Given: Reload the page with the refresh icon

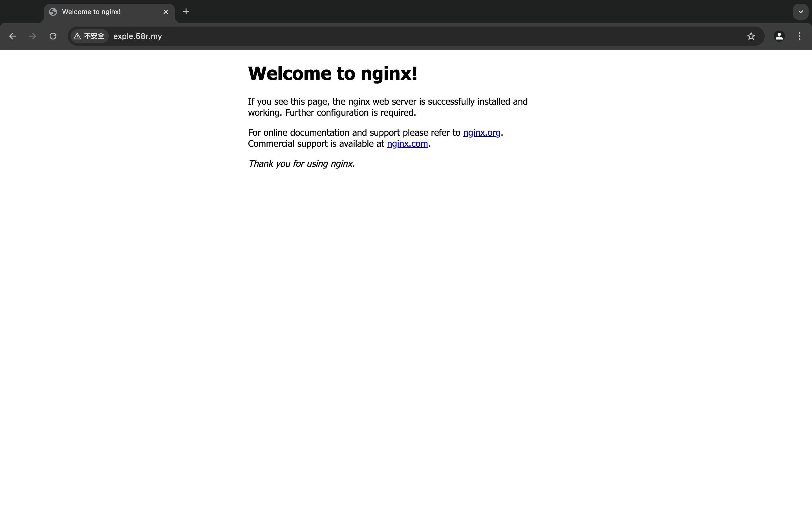Looking at the screenshot, I should [53, 36].
